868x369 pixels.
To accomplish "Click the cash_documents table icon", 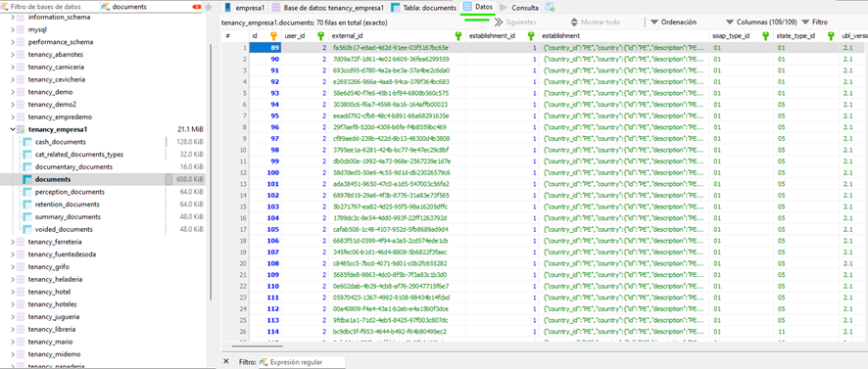I will tap(27, 142).
